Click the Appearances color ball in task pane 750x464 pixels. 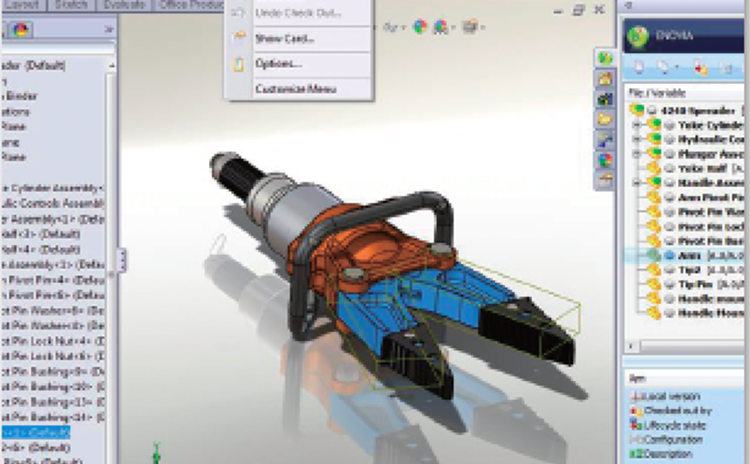pyautogui.click(x=604, y=160)
